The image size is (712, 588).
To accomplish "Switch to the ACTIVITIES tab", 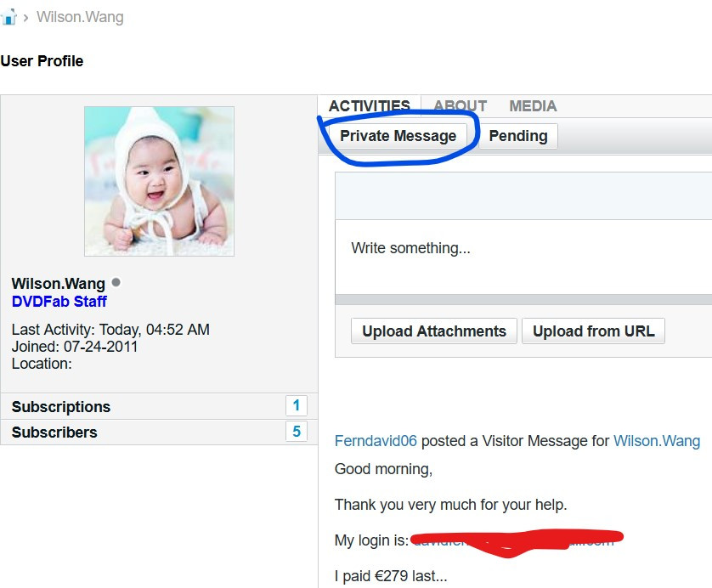I will [369, 106].
